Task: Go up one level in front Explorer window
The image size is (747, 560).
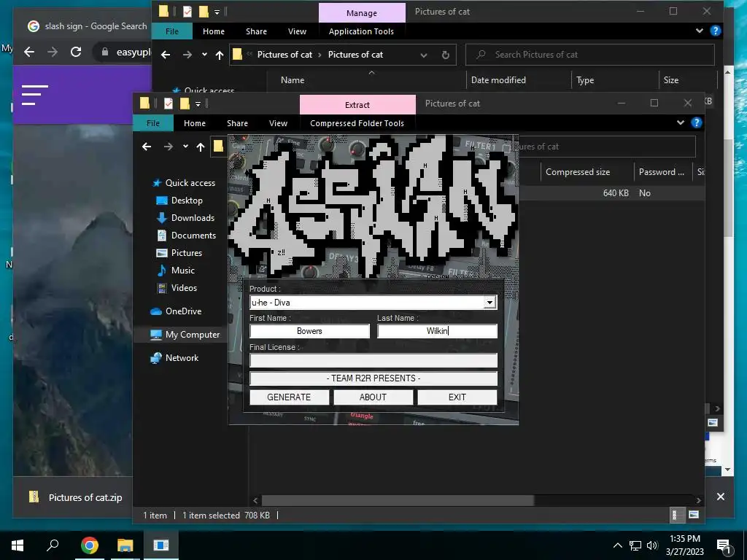Action: [201, 147]
